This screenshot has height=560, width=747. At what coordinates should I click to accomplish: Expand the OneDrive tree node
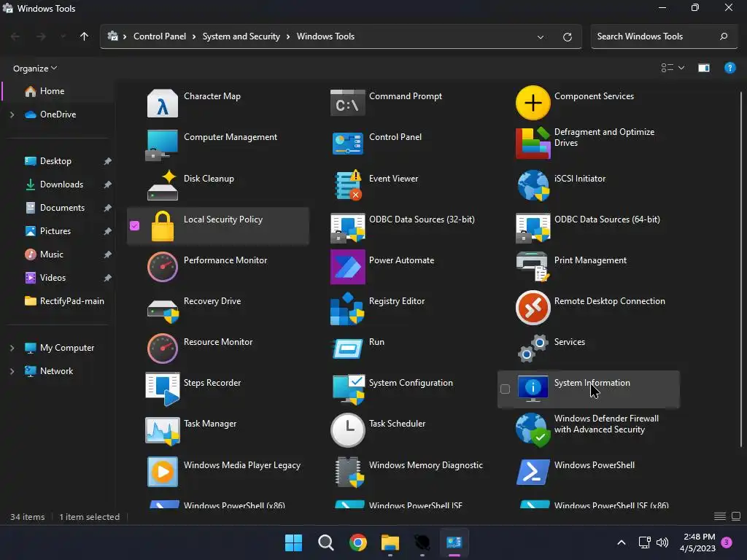point(12,114)
